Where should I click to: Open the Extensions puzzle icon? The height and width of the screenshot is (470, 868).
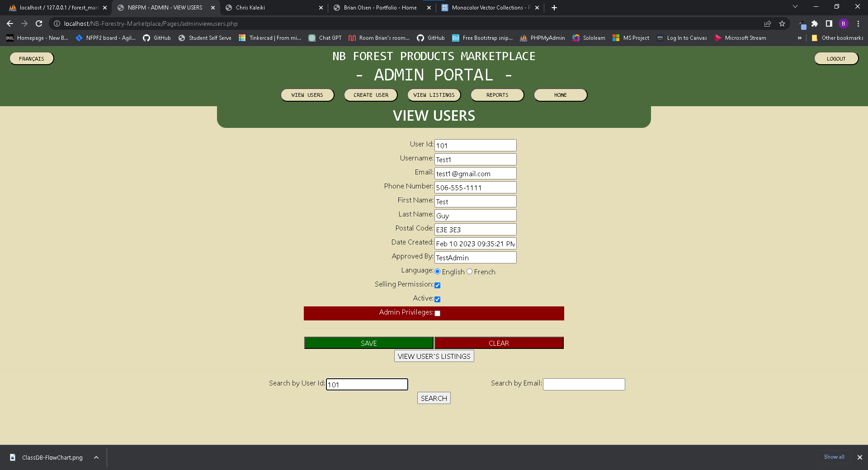(815, 23)
